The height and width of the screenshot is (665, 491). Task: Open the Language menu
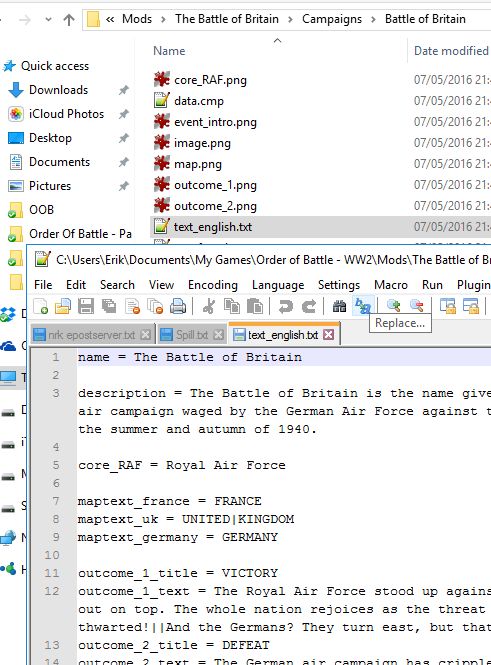(x=278, y=285)
